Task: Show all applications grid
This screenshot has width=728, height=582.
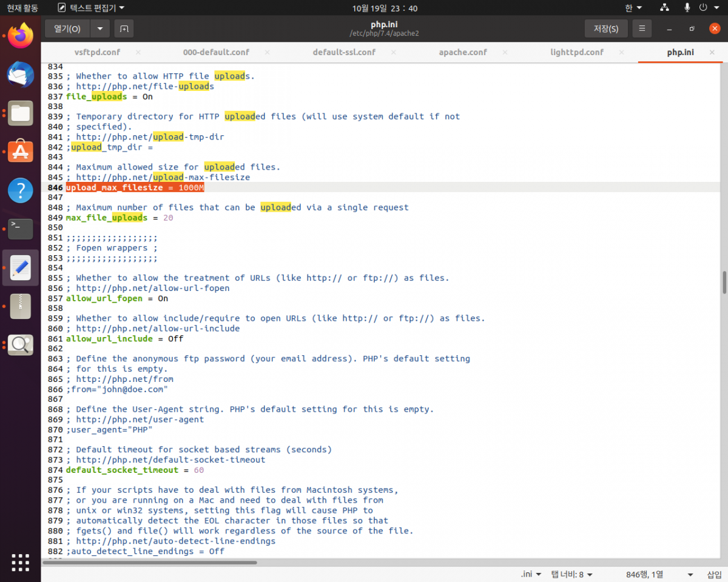Action: click(21, 561)
